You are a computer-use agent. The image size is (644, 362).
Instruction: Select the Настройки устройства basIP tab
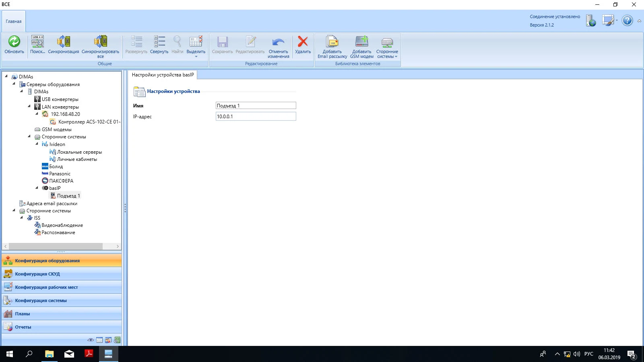click(x=163, y=75)
